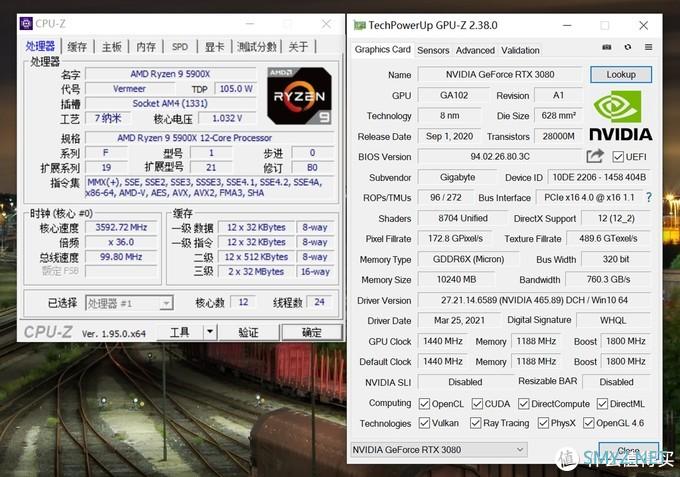Click the TDP value 105.0 W
The height and width of the screenshot is (477, 680).
pyautogui.click(x=236, y=89)
